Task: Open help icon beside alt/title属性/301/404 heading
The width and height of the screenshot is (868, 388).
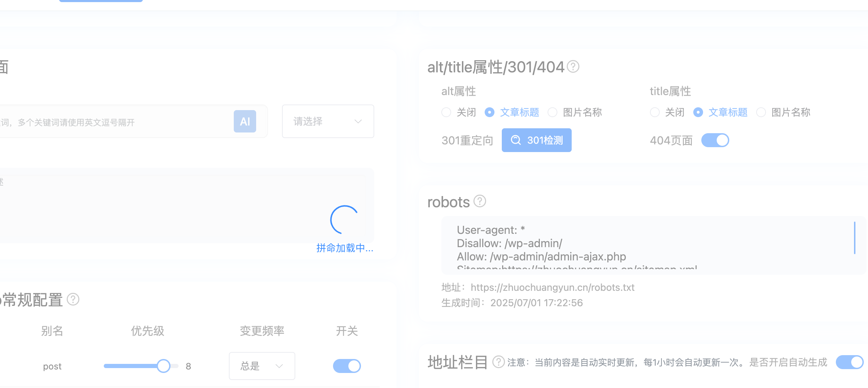Action: tap(573, 66)
